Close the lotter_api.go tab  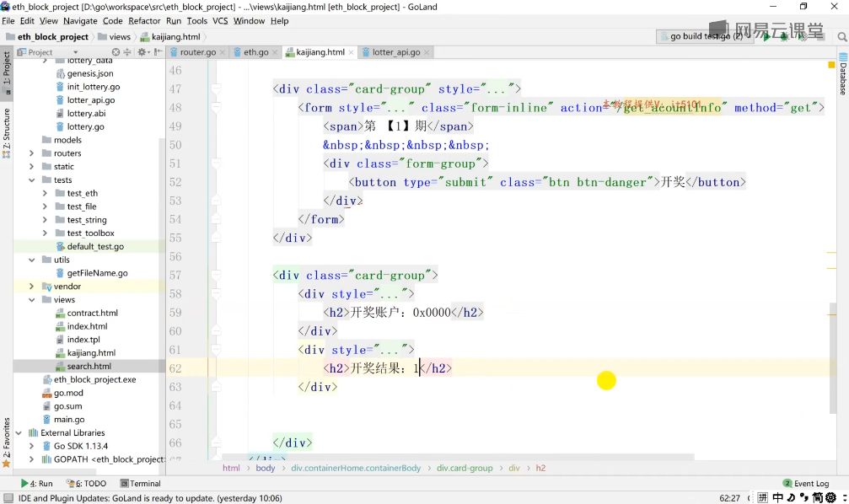point(427,52)
